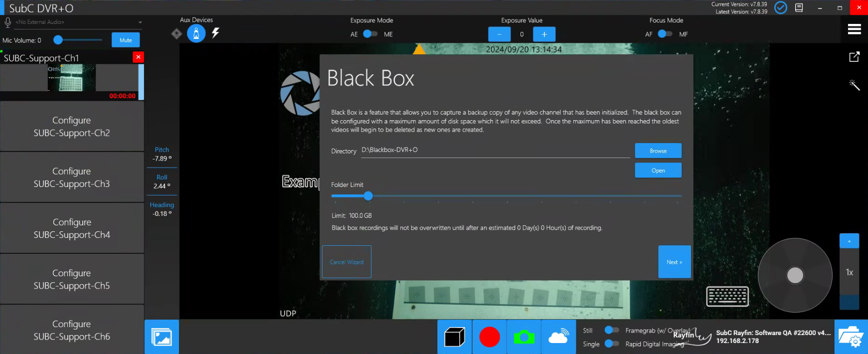Screen dimensions: 868x354
Task: Open the Black Box cube icon
Action: (454, 337)
